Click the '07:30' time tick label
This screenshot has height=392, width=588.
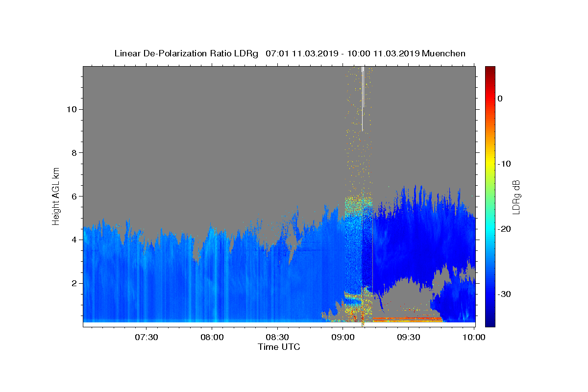click(147, 337)
